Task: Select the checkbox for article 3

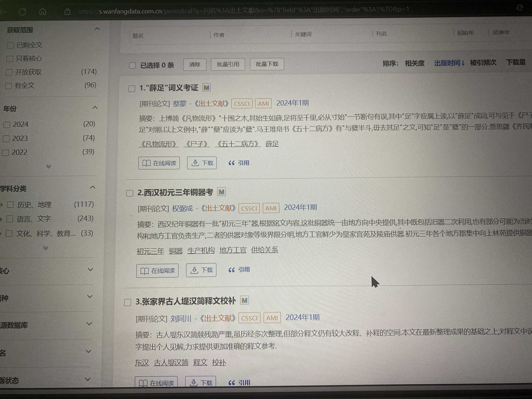Action: pyautogui.click(x=128, y=302)
